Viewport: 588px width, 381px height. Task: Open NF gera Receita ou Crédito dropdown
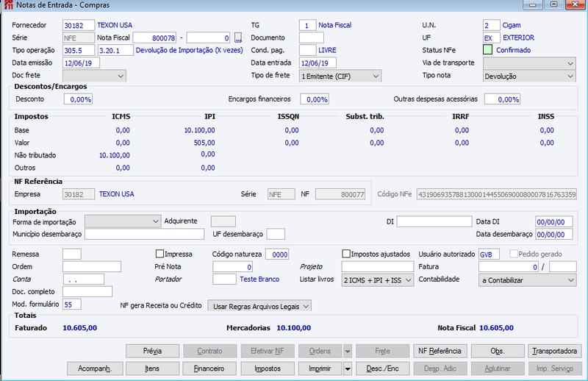259,306
